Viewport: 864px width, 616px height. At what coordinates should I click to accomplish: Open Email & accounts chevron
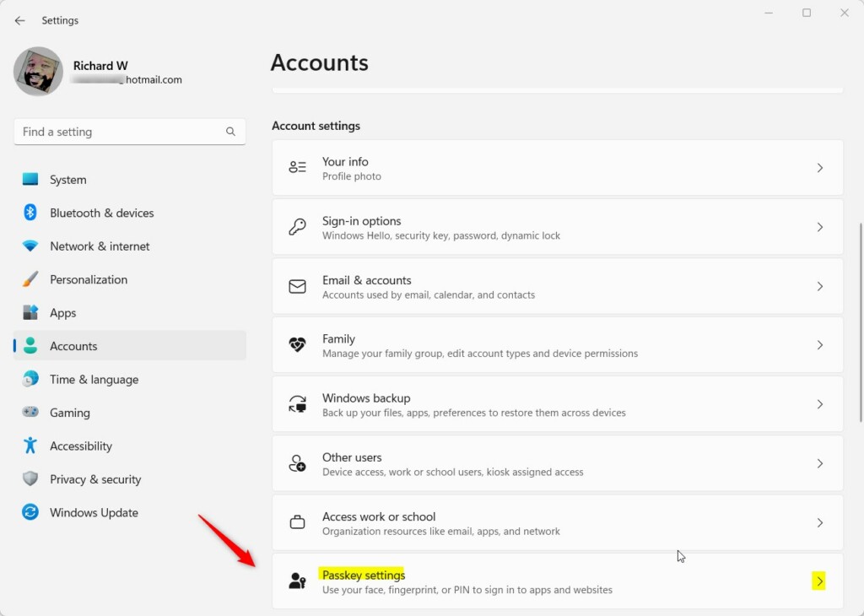pos(819,286)
